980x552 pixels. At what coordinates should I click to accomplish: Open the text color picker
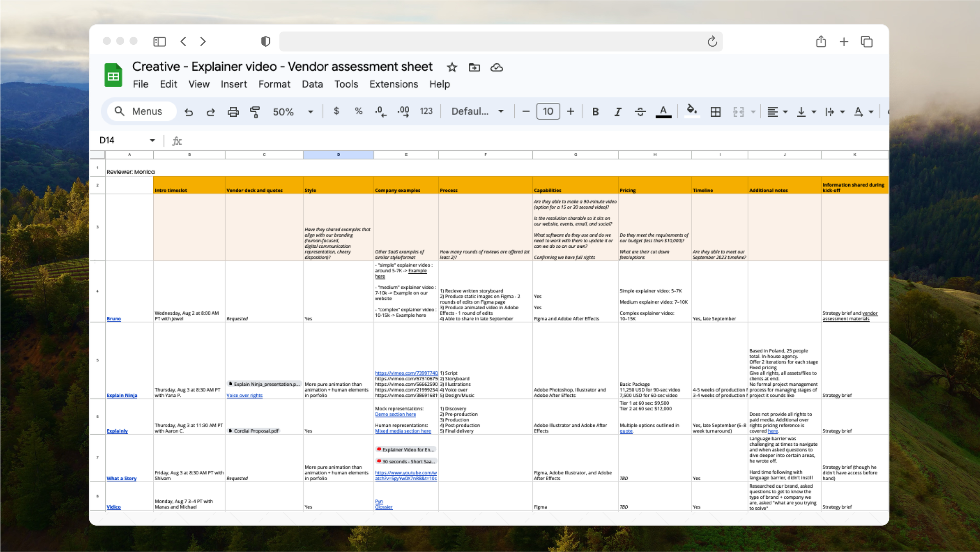click(663, 112)
